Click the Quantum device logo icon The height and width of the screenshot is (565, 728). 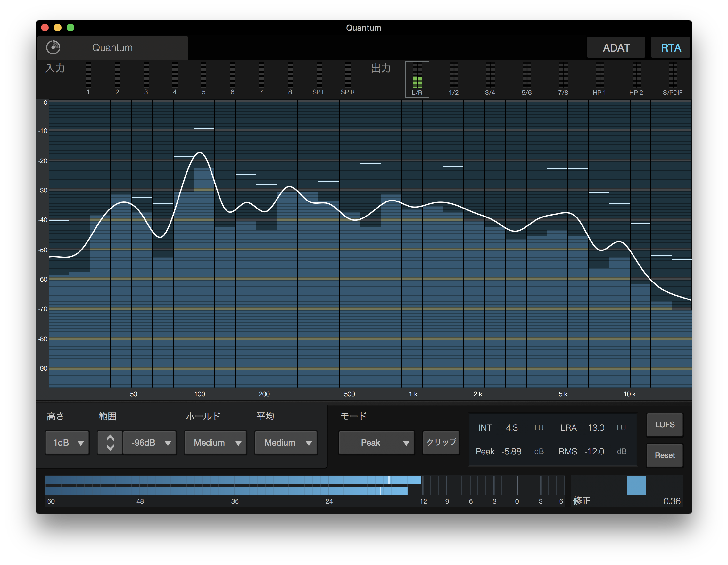click(x=53, y=47)
